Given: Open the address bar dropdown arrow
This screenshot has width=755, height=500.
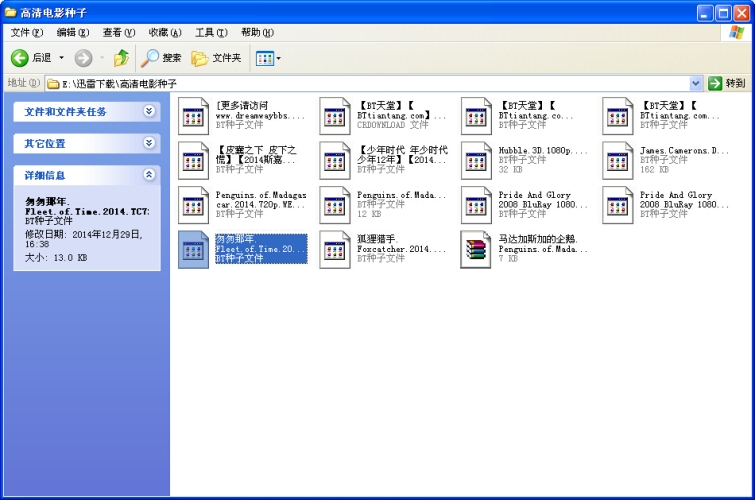Looking at the screenshot, I should (695, 83).
